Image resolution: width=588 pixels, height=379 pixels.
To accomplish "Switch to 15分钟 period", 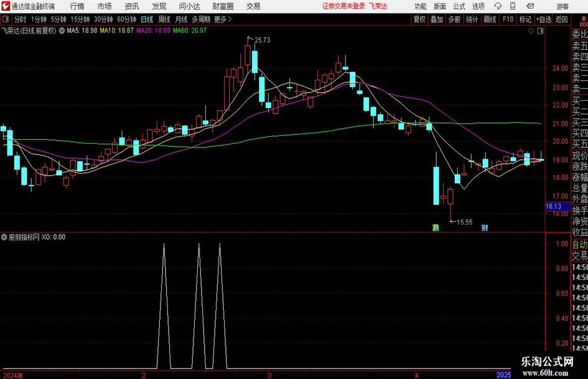I will 80,19.
